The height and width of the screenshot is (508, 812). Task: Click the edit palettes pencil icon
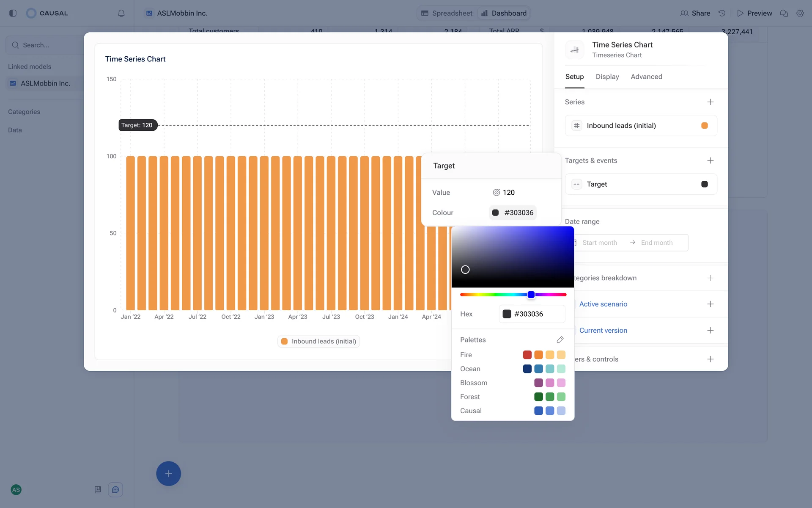click(x=560, y=340)
